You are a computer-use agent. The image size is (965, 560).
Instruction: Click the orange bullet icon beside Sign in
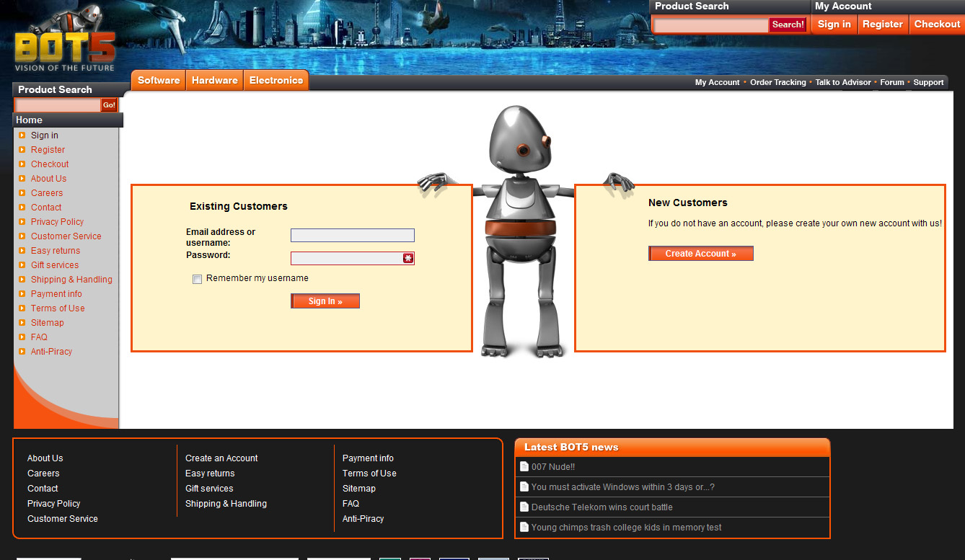pyautogui.click(x=22, y=135)
